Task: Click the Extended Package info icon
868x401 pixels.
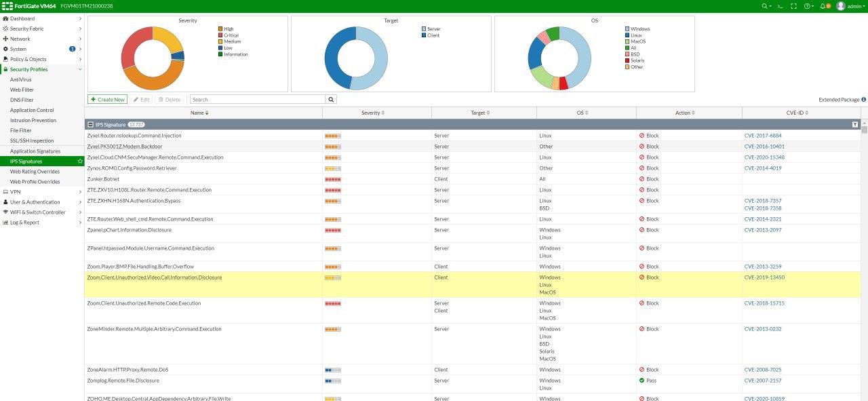Action: point(863,99)
